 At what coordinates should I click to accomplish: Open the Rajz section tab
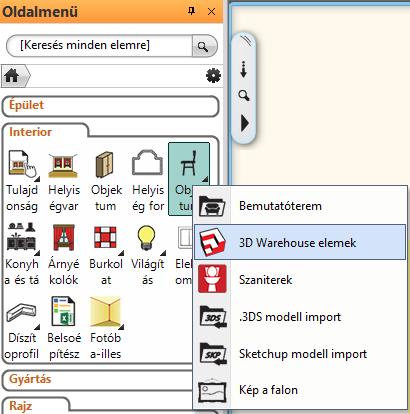pos(36,405)
